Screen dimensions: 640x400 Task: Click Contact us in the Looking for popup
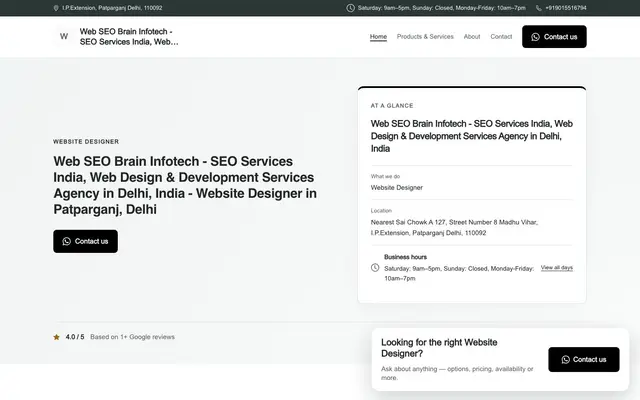584,360
